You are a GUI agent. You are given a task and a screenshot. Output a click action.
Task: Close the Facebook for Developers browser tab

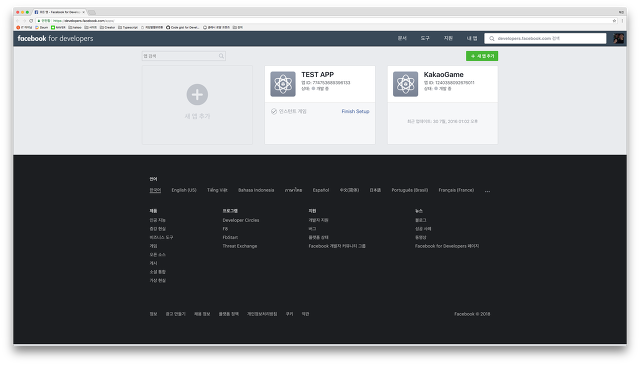84,12
